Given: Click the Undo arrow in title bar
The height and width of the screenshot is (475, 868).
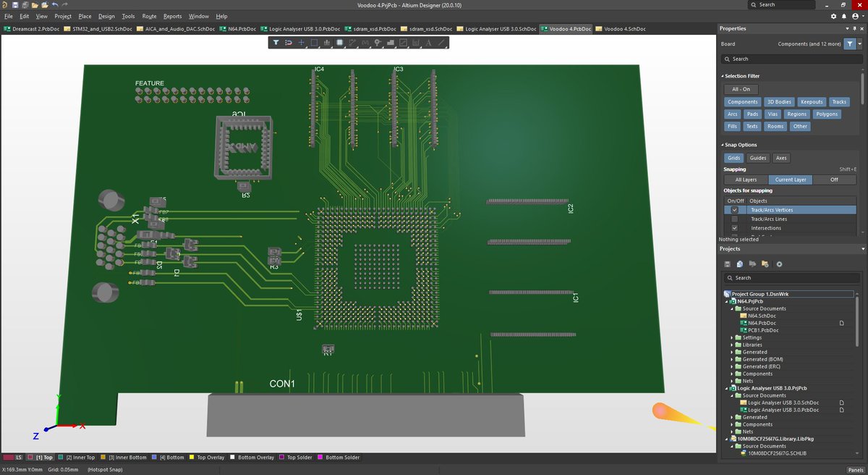Looking at the screenshot, I should [55, 4].
